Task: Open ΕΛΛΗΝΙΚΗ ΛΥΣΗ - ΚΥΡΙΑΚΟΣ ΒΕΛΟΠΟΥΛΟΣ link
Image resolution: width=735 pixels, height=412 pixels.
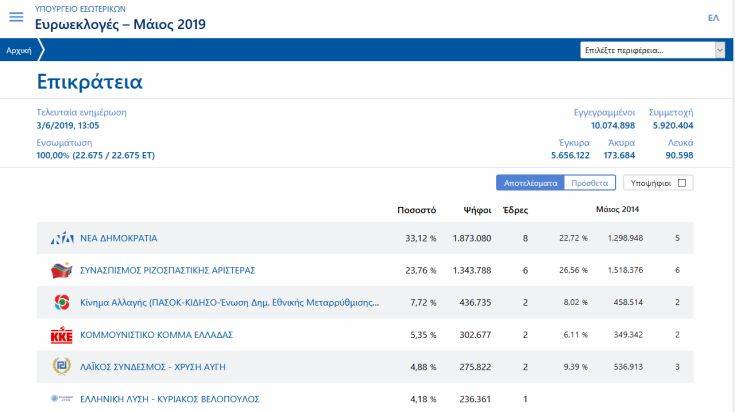Action: coord(169,399)
